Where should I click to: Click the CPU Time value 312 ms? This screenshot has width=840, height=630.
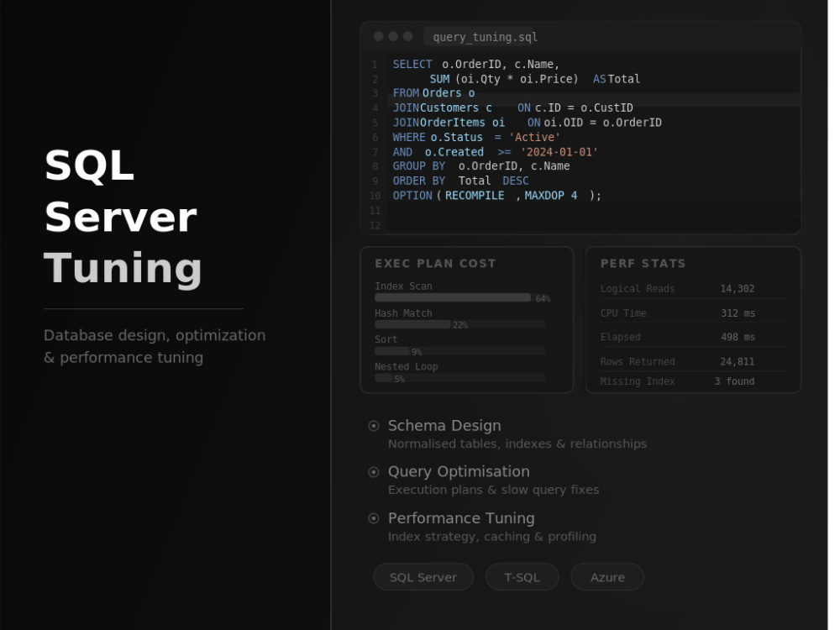(x=738, y=313)
